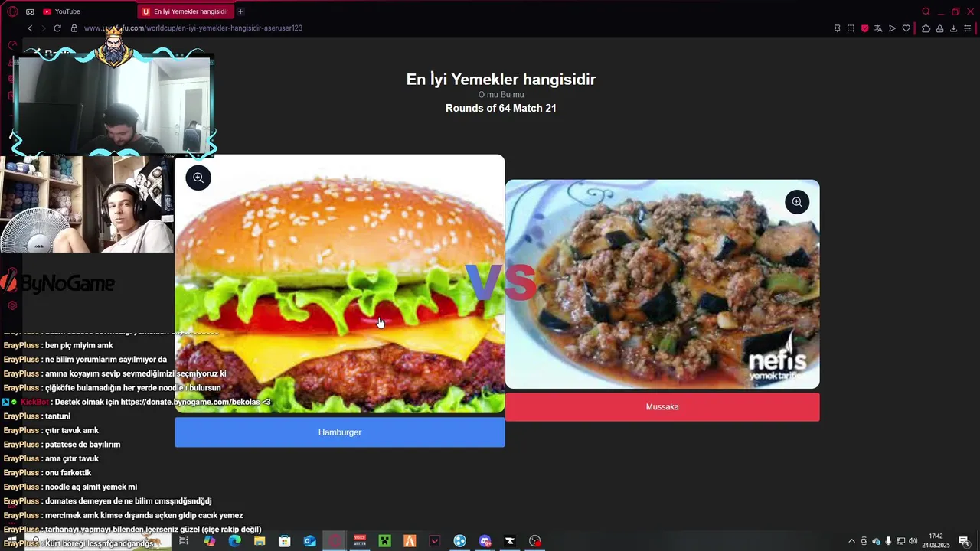Viewport: 980px width, 551px height.
Task: Toggle the ad blocker shield
Action: point(864,28)
